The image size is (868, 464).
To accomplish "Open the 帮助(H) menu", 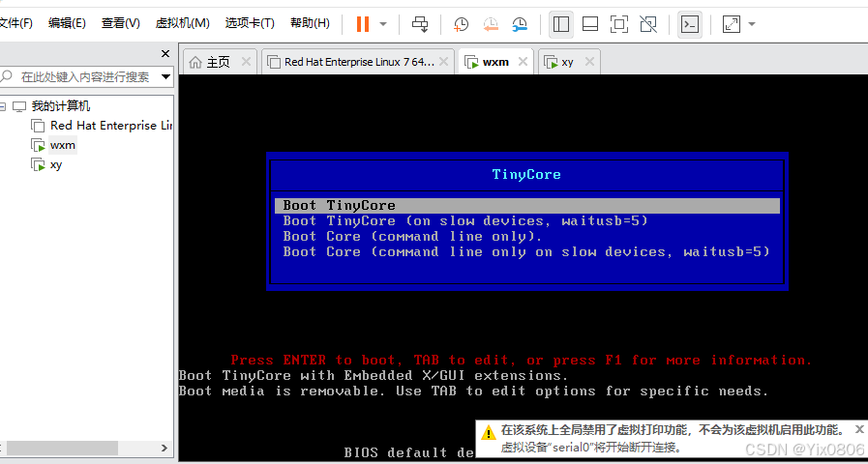I will [310, 23].
